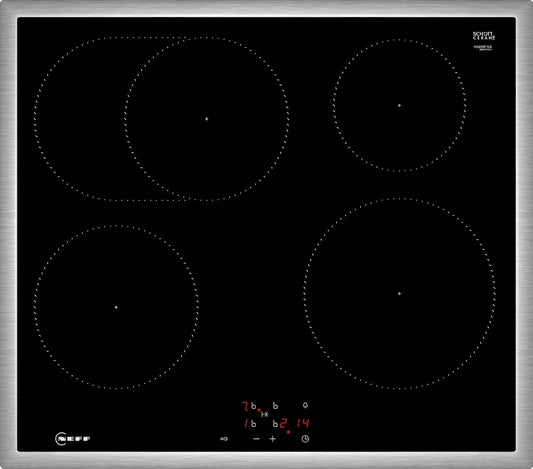Screen dimensions: 533x469
Task: Click the Schott Ceran logo
Action: coord(484,36)
